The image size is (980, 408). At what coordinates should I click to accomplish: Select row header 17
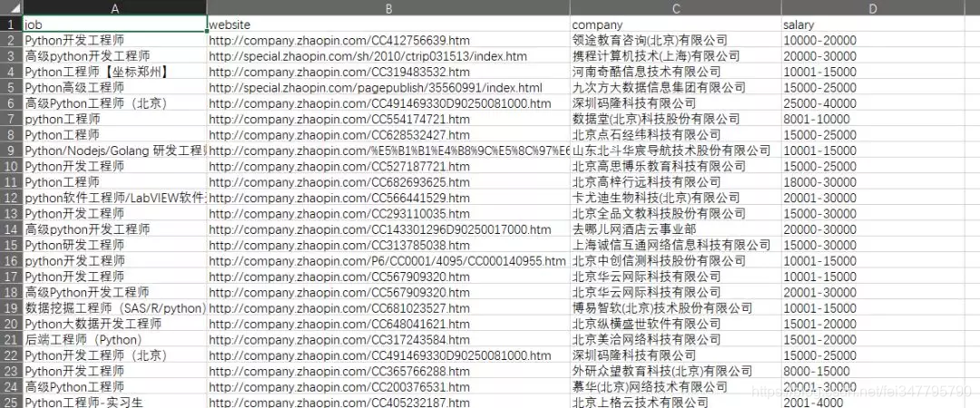(11, 277)
